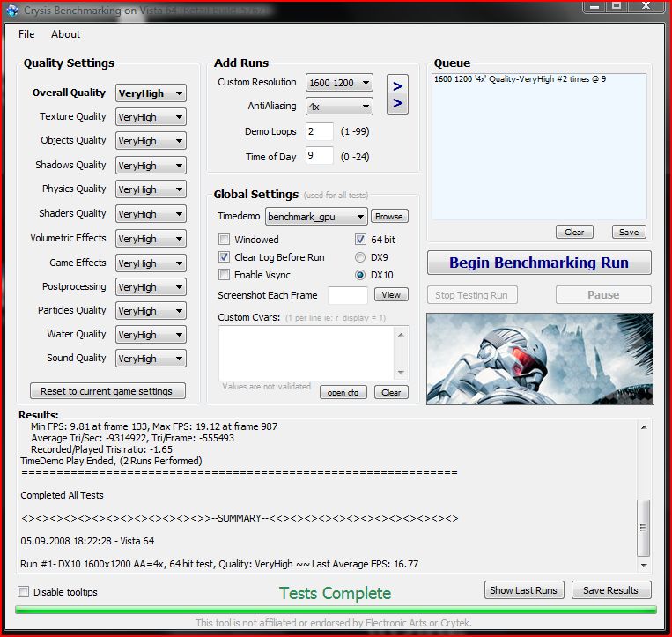The width and height of the screenshot is (672, 637).
Task: Open the File menu
Action: tap(26, 34)
